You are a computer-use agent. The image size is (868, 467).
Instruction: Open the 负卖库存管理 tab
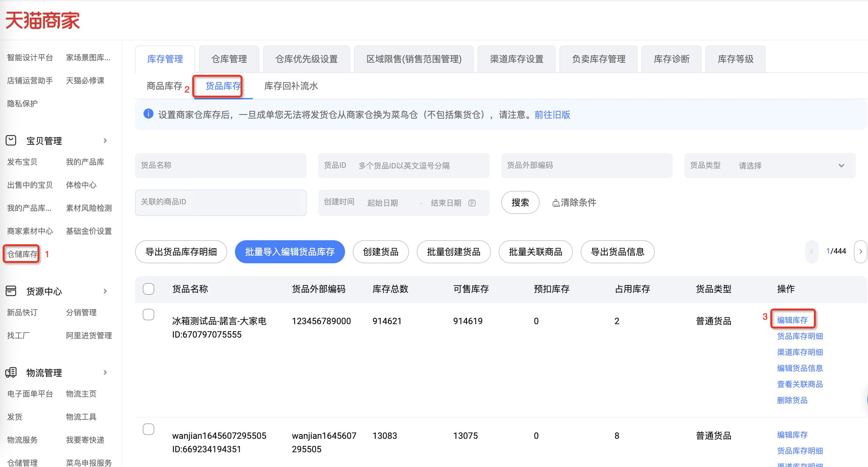pyautogui.click(x=599, y=59)
